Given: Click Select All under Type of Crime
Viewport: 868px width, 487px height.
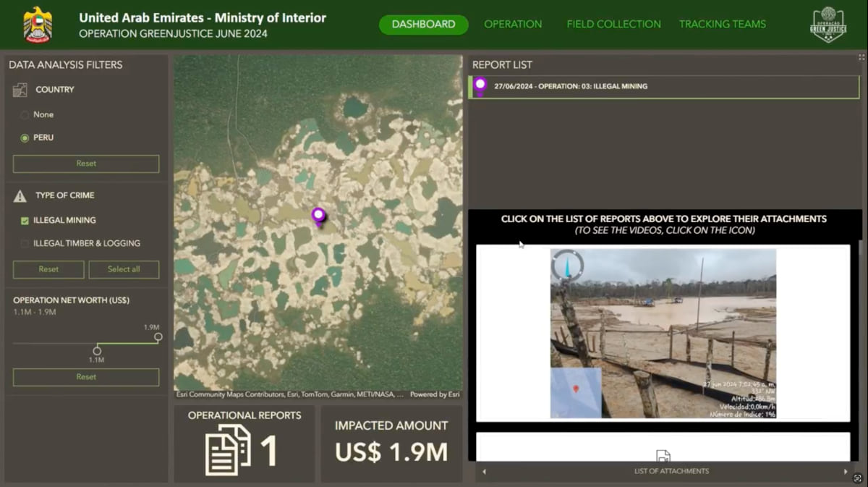Looking at the screenshot, I should click(124, 269).
